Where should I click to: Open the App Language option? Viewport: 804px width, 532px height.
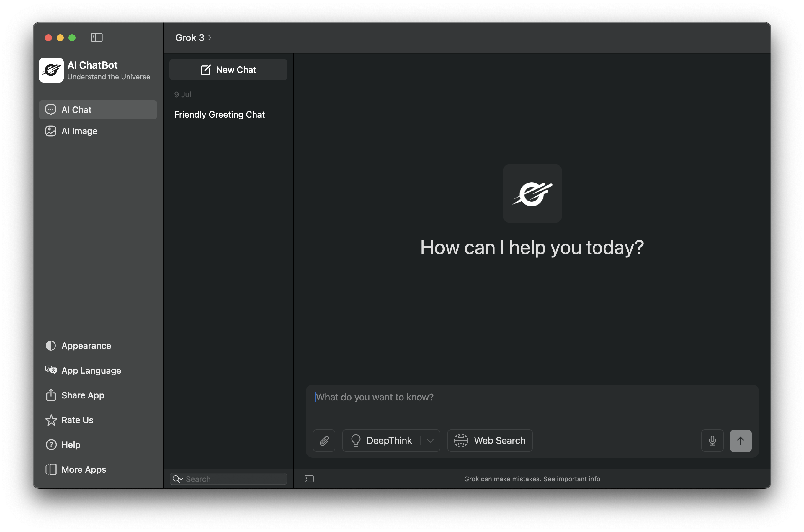pyautogui.click(x=83, y=370)
